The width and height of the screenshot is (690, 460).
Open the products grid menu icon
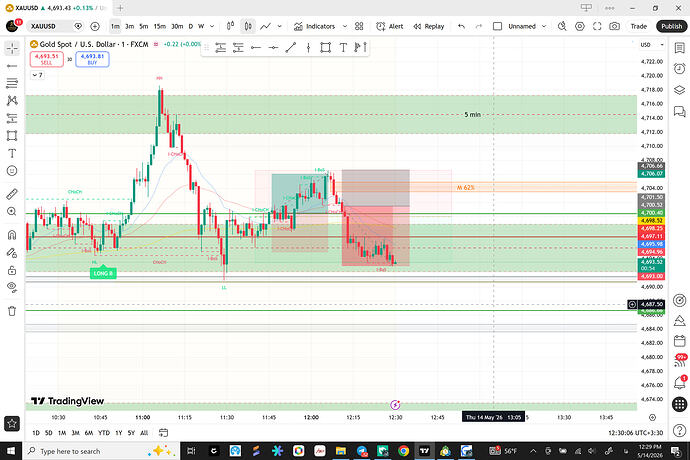click(x=679, y=404)
